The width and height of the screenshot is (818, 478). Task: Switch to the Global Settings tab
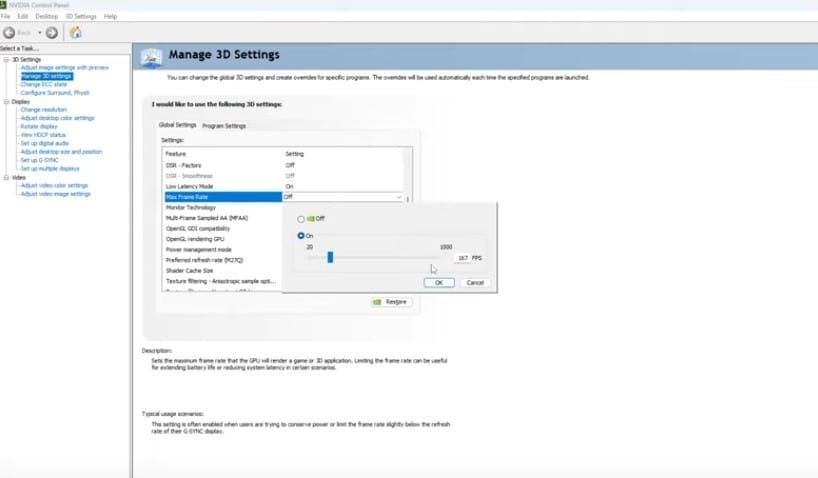click(177, 125)
